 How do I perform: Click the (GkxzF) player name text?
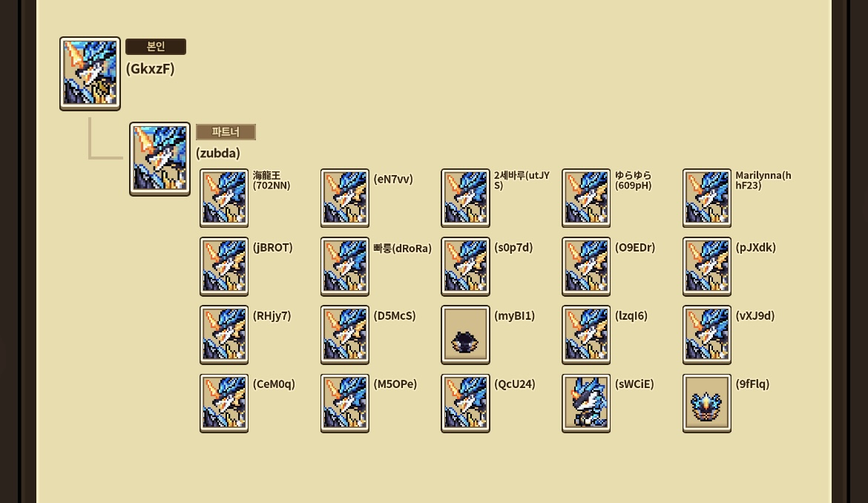pos(150,68)
